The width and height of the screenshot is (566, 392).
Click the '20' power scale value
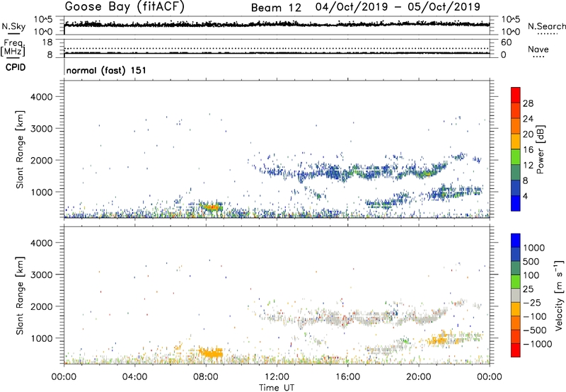[x=528, y=134]
